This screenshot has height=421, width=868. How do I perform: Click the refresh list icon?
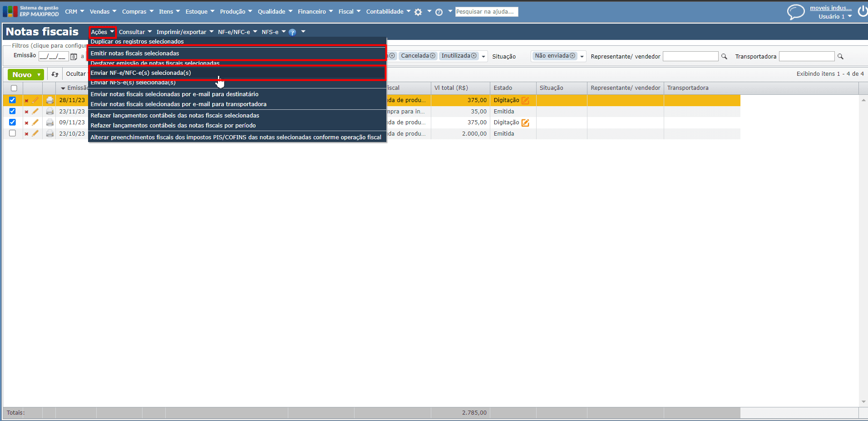(x=55, y=74)
